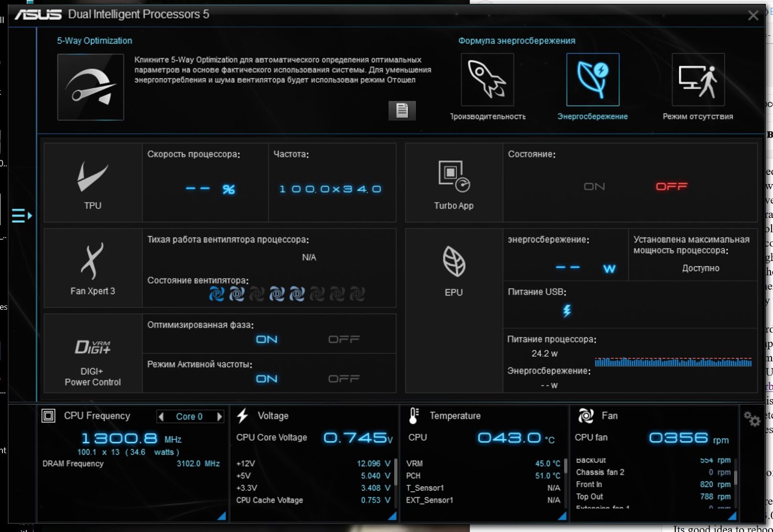The height and width of the screenshot is (532, 773).
Task: Click the 5-Way Optimization heading
Action: coord(95,41)
